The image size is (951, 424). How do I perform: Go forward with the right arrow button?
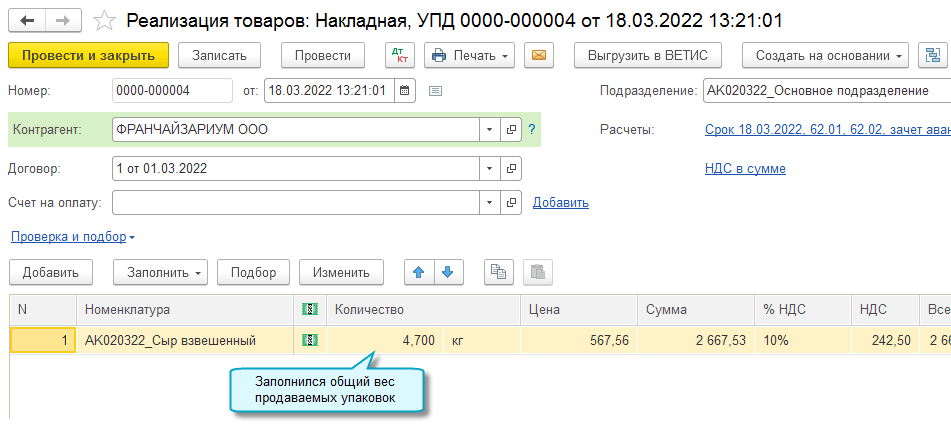coord(64,21)
